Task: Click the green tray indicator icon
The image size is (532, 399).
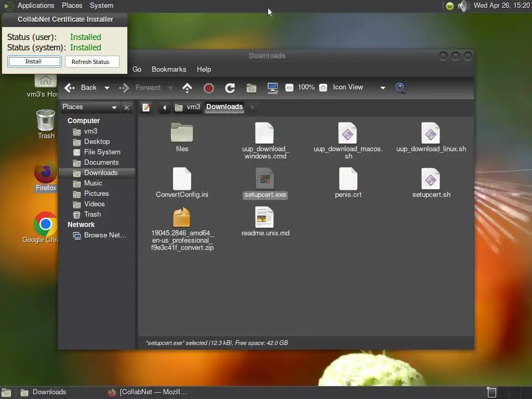Action: click(x=449, y=6)
